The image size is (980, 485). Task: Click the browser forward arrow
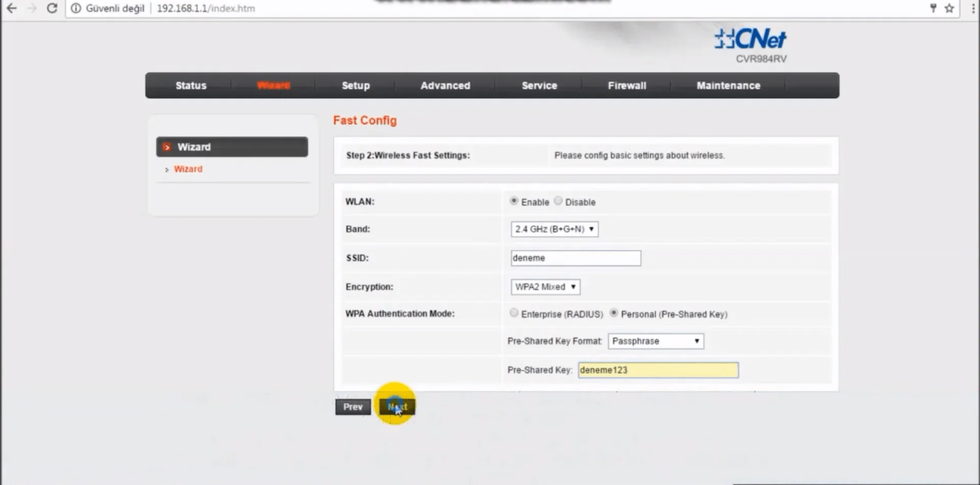click(32, 8)
